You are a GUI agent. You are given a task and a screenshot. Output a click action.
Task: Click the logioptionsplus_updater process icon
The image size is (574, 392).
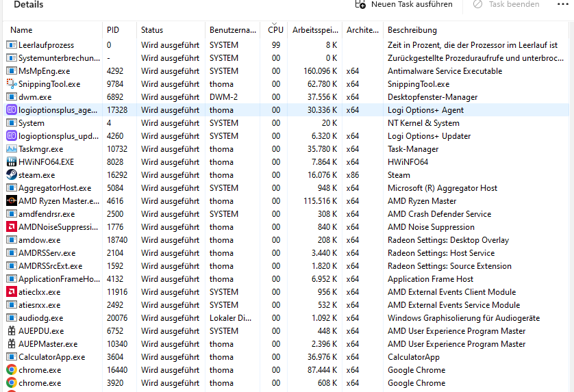[12, 136]
